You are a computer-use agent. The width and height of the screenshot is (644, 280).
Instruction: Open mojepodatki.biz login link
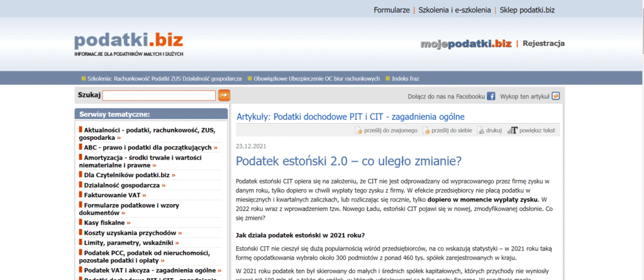click(465, 43)
